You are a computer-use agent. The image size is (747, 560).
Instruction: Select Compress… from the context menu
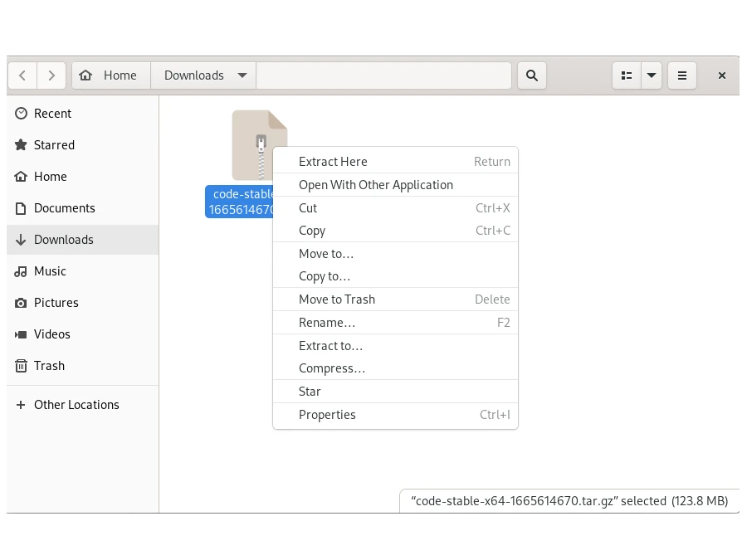332,368
